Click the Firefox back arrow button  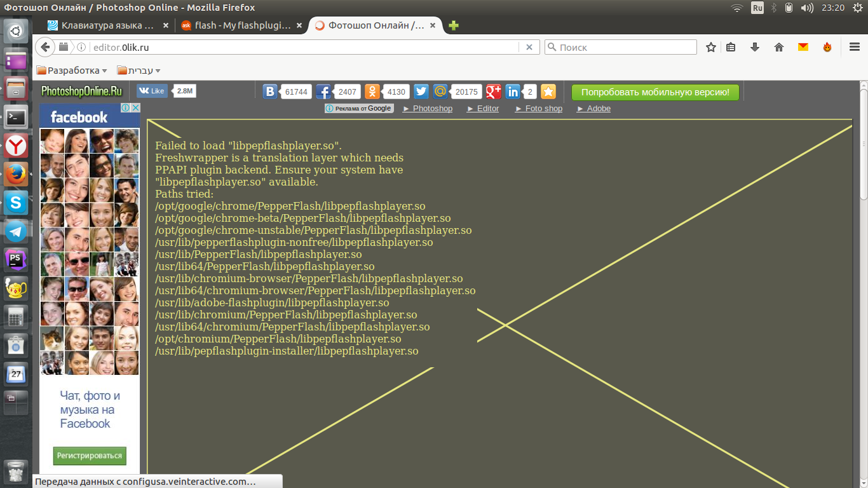click(45, 47)
